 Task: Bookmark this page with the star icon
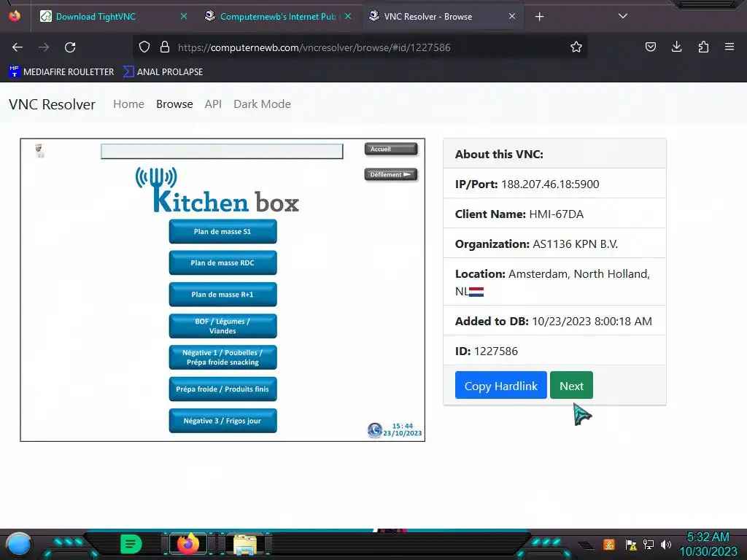[576, 47]
